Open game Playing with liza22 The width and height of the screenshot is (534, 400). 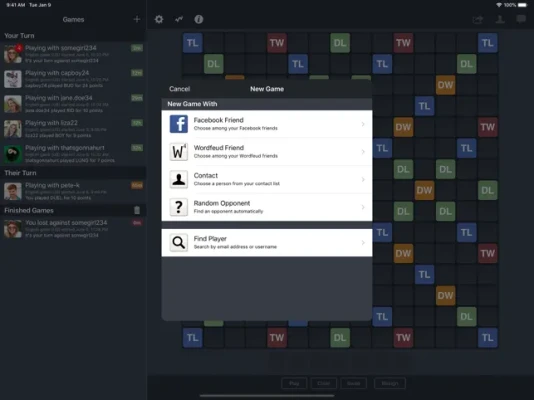pos(73,129)
